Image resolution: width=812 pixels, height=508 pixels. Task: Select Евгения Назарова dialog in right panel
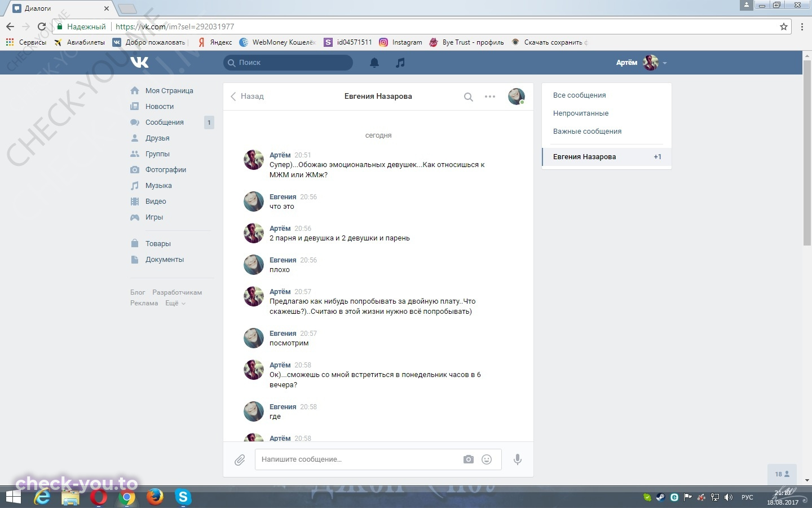tap(607, 157)
